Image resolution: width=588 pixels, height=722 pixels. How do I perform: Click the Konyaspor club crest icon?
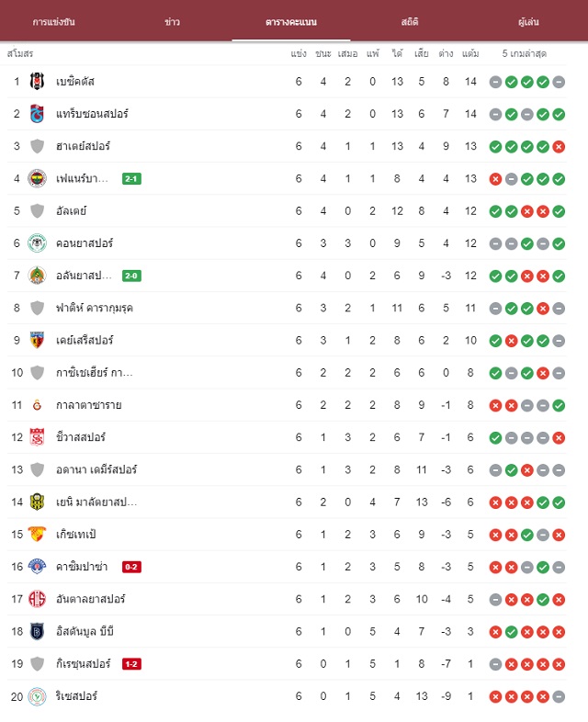point(37,243)
